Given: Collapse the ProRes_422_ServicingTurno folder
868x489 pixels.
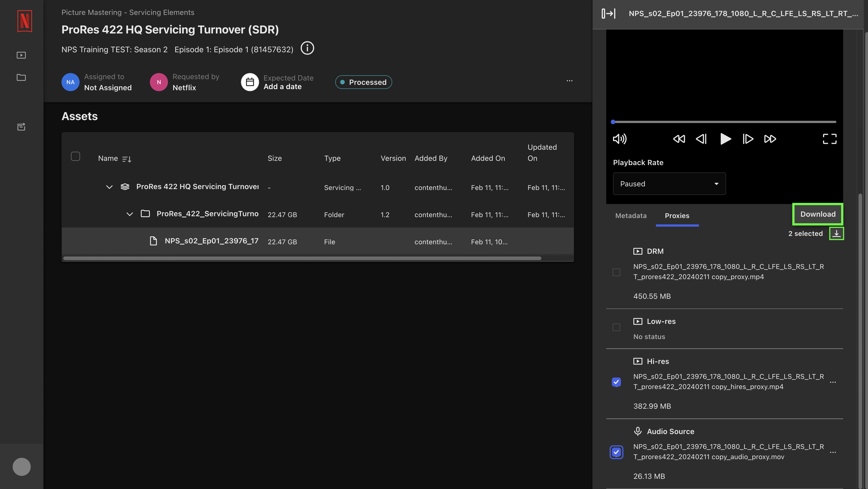Looking at the screenshot, I should click(129, 214).
